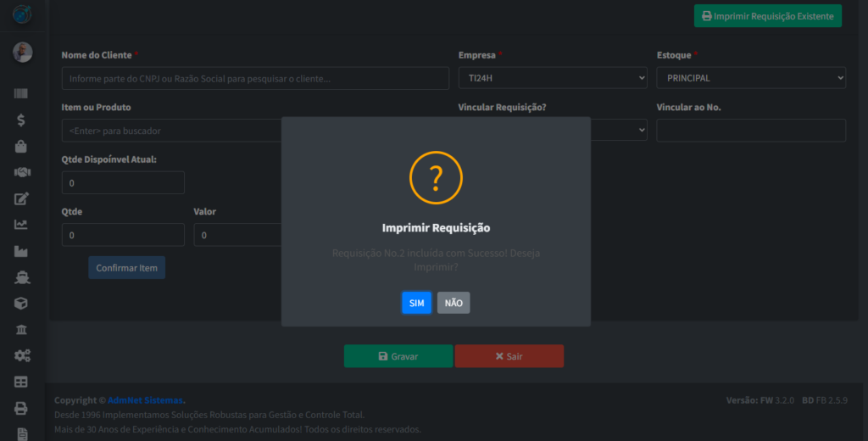
Task: Open the bank building sidebar icon
Action: tap(22, 329)
